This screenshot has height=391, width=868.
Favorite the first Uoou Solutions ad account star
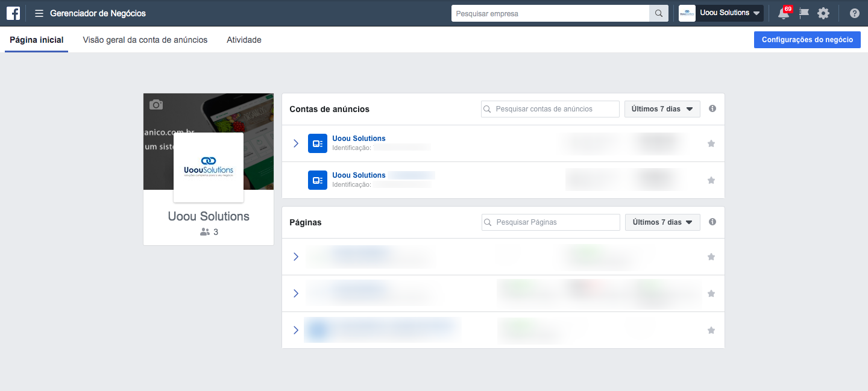tap(711, 143)
